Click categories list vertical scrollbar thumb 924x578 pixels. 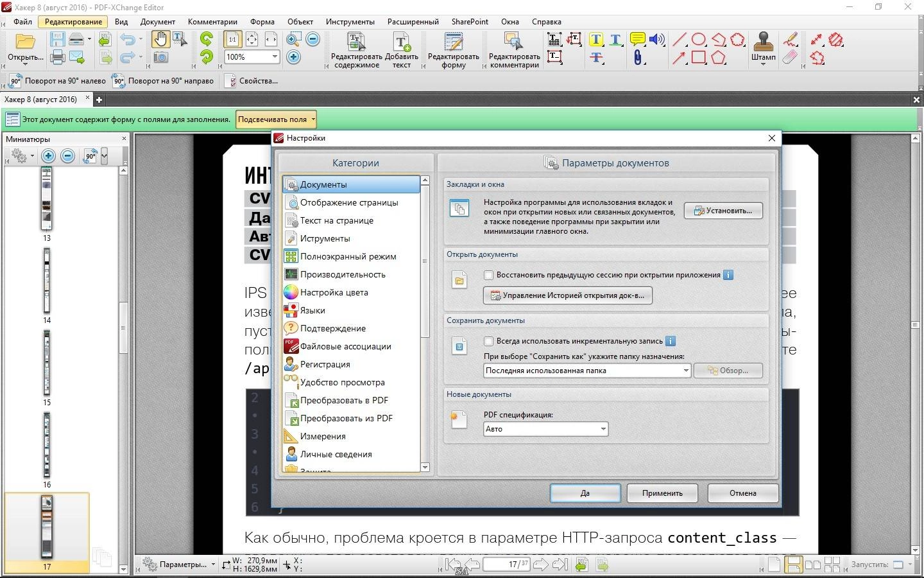pos(425,261)
